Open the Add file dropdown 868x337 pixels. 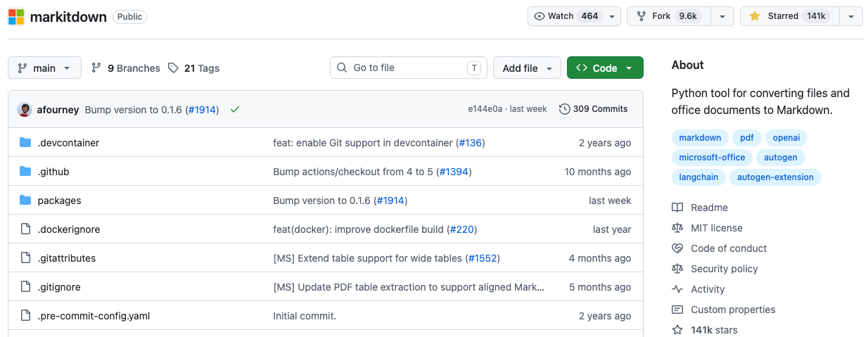[527, 68]
